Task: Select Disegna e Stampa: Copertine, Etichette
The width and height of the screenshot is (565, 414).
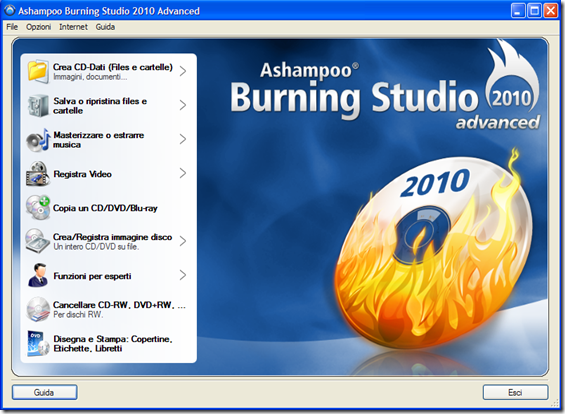Action: tap(113, 344)
